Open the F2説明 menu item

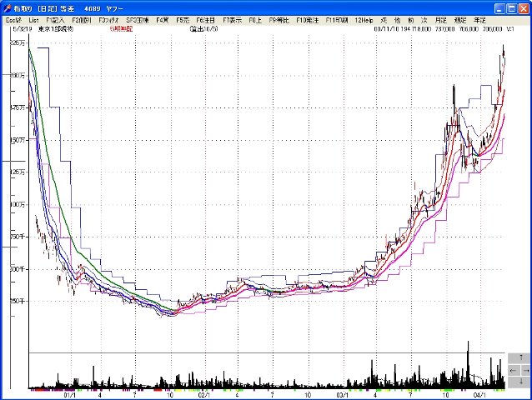coord(83,18)
